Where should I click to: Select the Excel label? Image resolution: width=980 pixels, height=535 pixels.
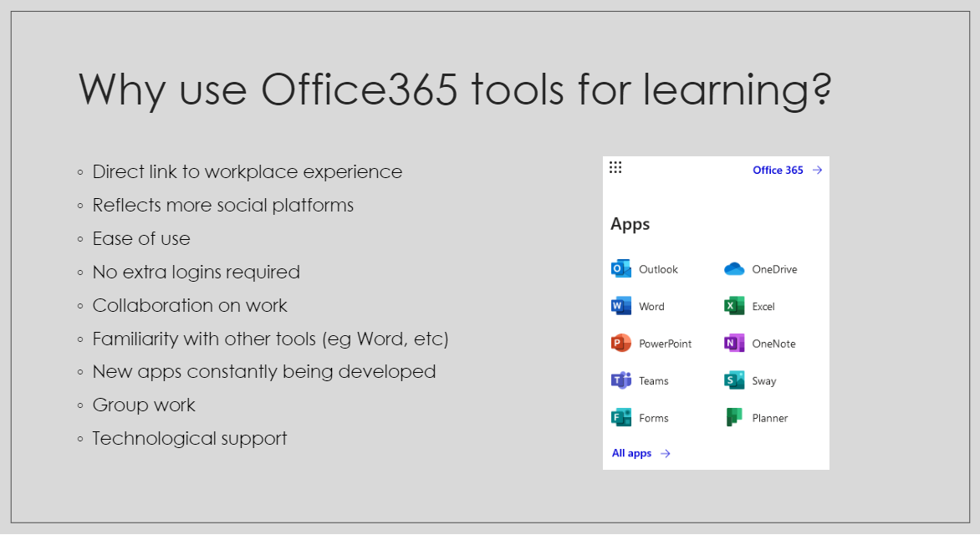point(763,306)
